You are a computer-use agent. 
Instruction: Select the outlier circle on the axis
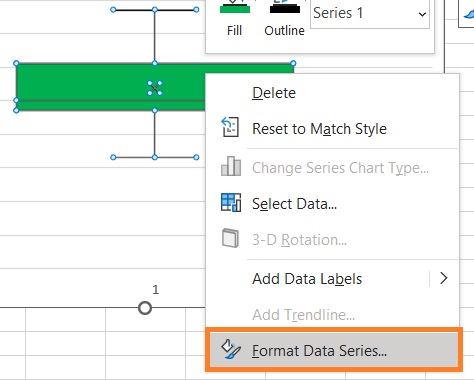(145, 308)
